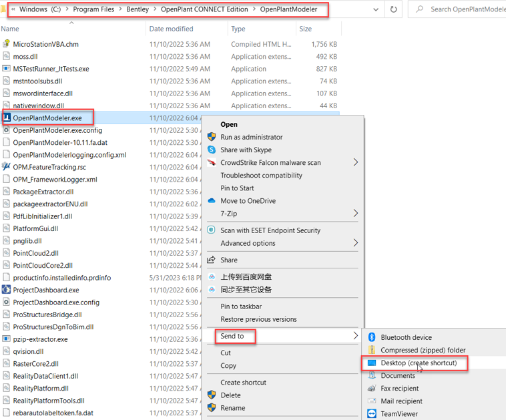Screen dimensions: 506x420
Task: Show hidden path levels with the double chevron
Action: [x=13, y=9]
